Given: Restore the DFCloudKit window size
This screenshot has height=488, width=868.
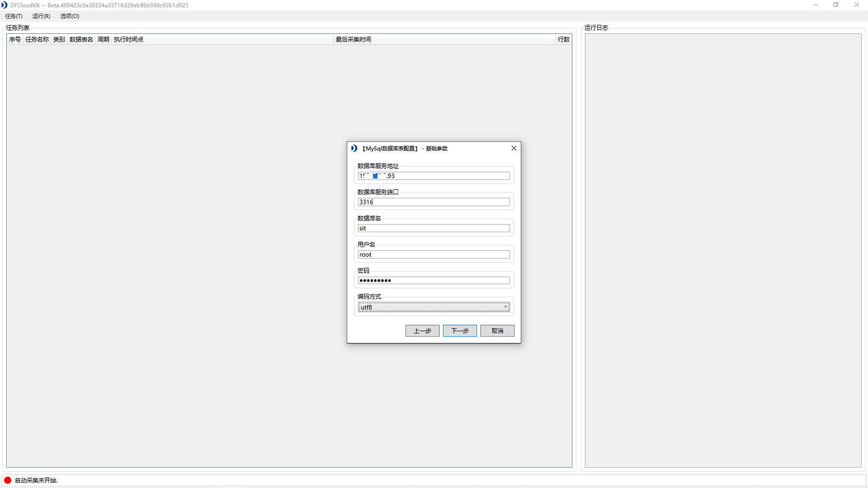Looking at the screenshot, I should coord(836,5).
